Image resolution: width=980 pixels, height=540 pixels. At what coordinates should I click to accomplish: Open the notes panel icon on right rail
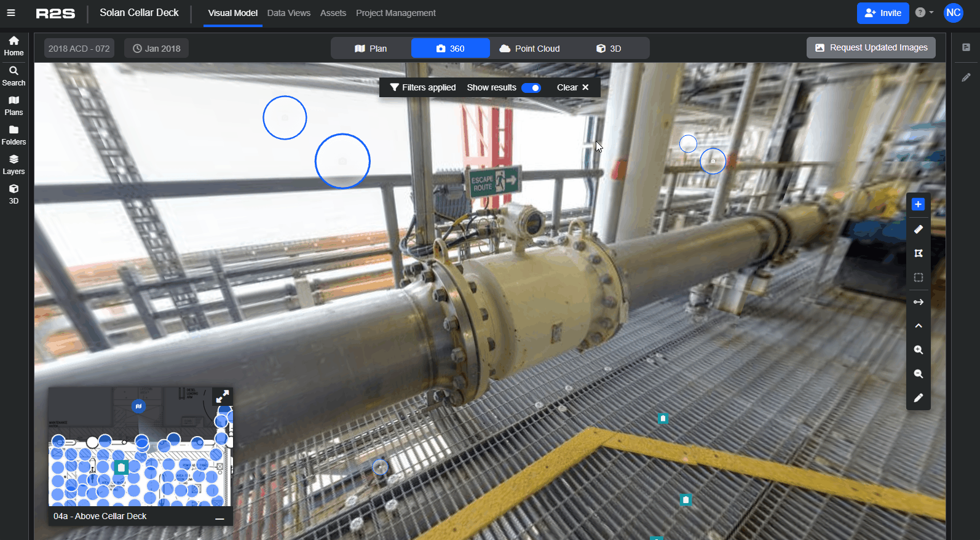click(x=966, y=47)
